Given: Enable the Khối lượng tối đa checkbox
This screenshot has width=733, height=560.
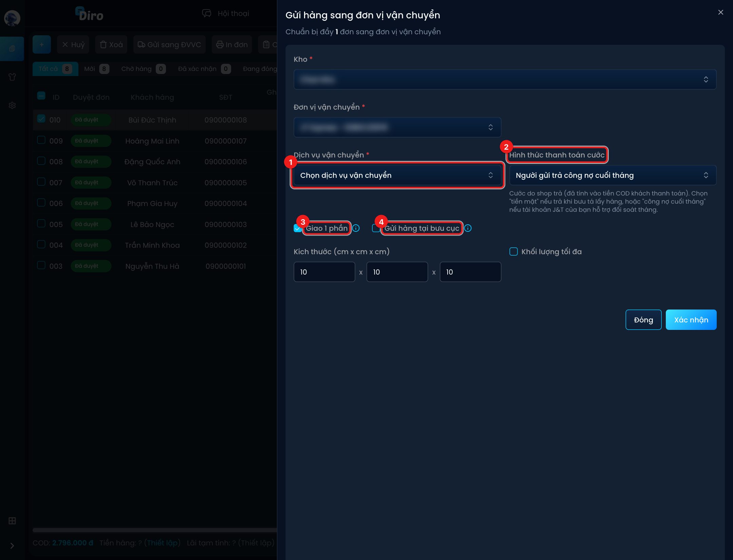Looking at the screenshot, I should click(x=513, y=251).
